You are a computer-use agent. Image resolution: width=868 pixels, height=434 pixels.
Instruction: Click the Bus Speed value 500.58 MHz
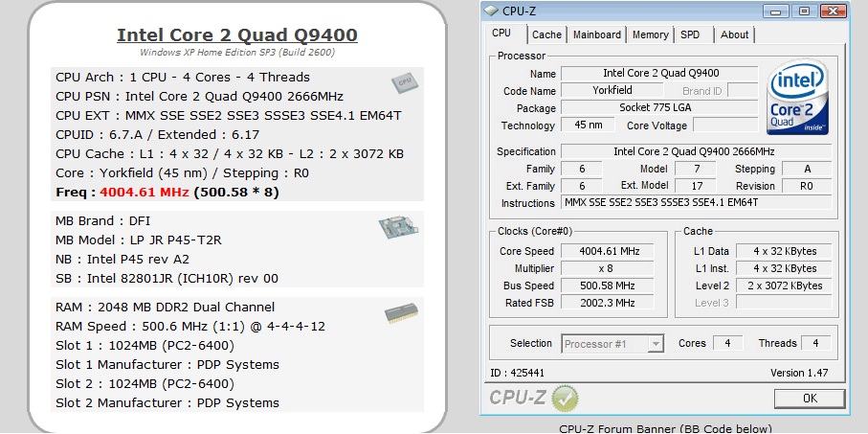(608, 286)
